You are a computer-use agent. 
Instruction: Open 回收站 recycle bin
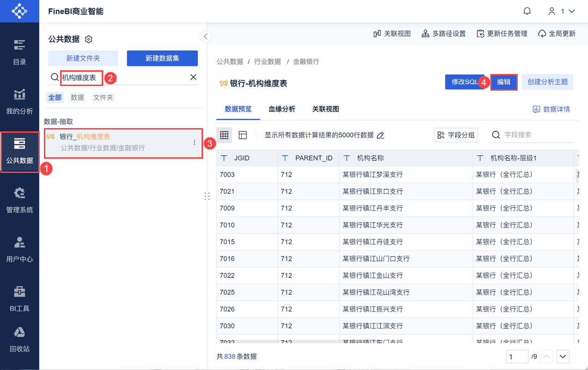(19, 339)
